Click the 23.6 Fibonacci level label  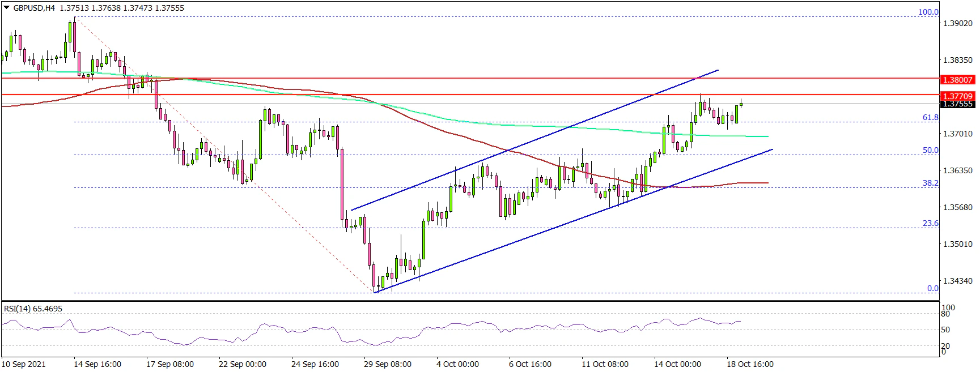(930, 223)
